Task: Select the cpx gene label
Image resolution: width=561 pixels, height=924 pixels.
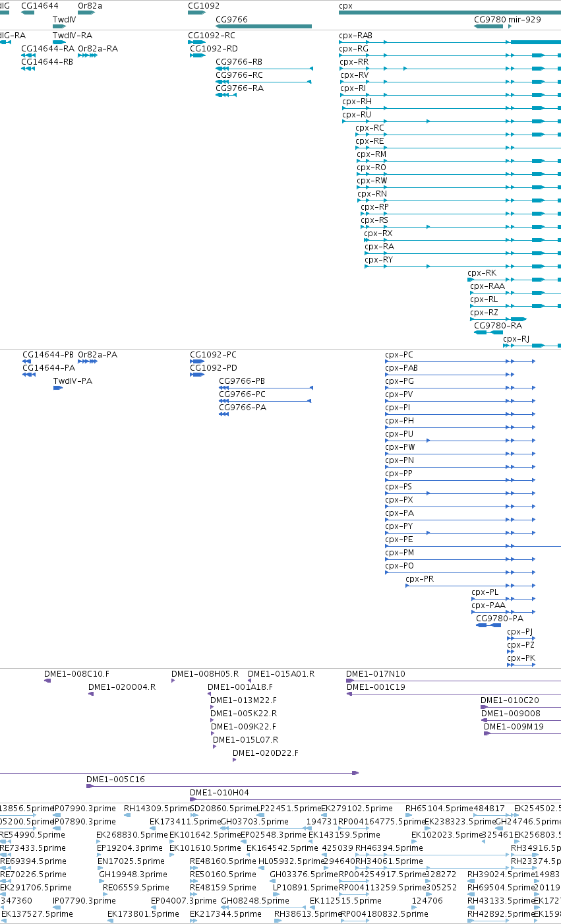Action: [345, 6]
